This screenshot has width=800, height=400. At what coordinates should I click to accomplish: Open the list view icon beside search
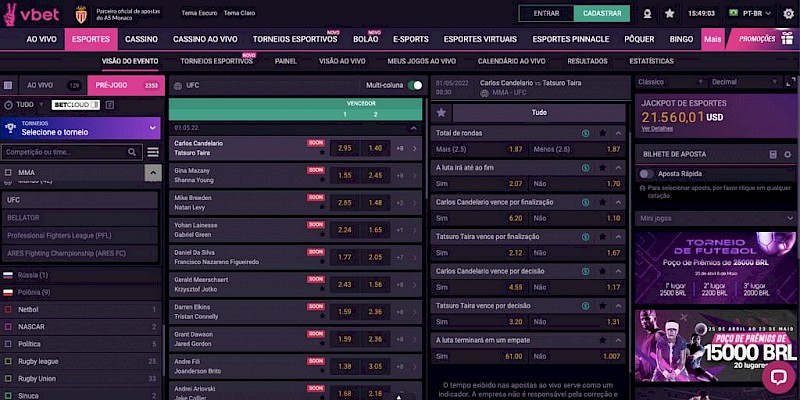tap(153, 152)
